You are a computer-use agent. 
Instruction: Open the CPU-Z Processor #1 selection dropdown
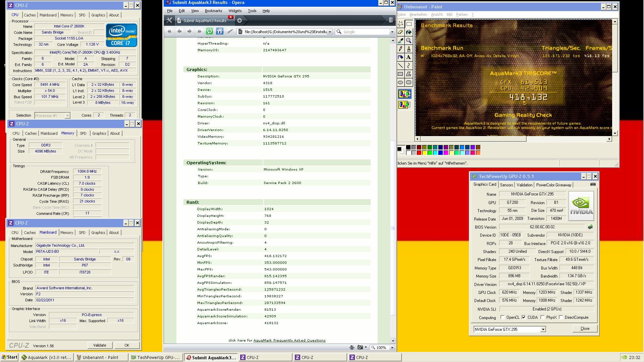(x=67, y=115)
